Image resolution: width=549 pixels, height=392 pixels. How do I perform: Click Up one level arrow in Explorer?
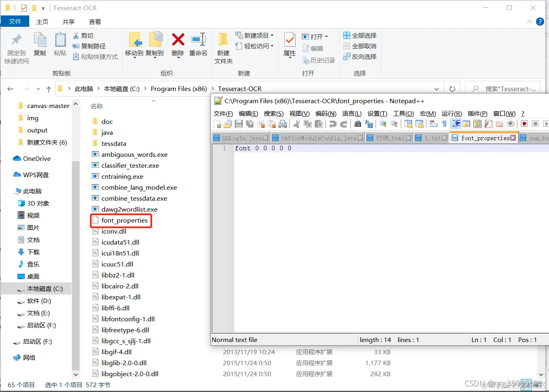tap(49, 89)
